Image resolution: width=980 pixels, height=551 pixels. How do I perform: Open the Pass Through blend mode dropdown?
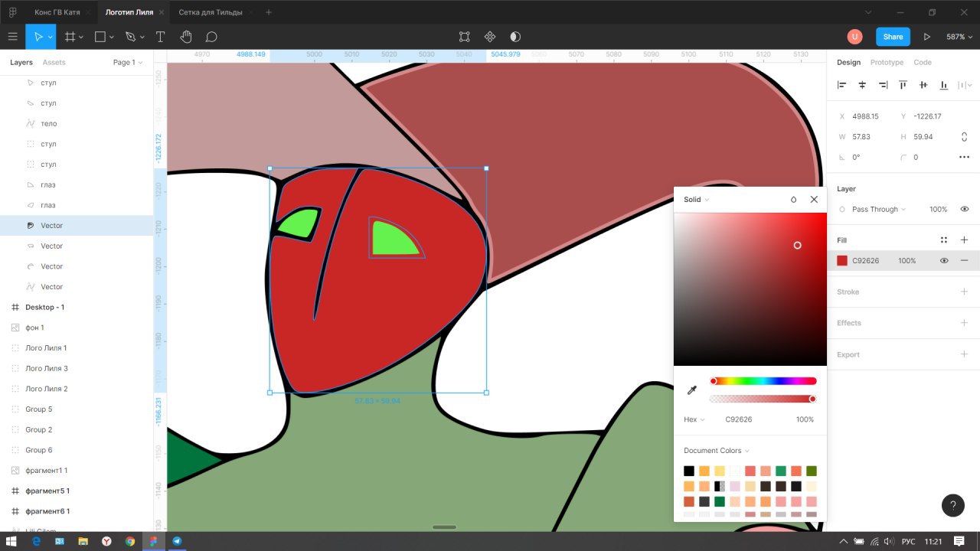(x=879, y=209)
